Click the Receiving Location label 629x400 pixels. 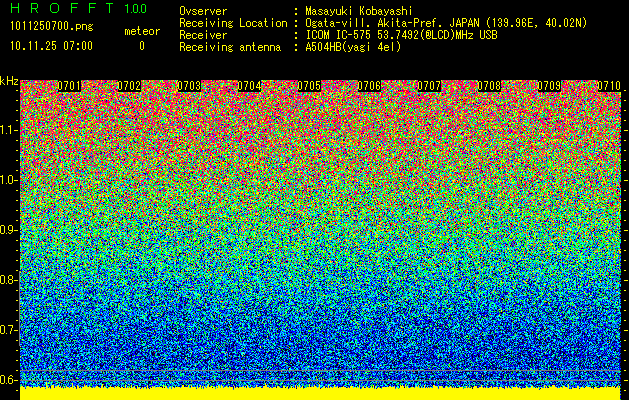coord(233,23)
